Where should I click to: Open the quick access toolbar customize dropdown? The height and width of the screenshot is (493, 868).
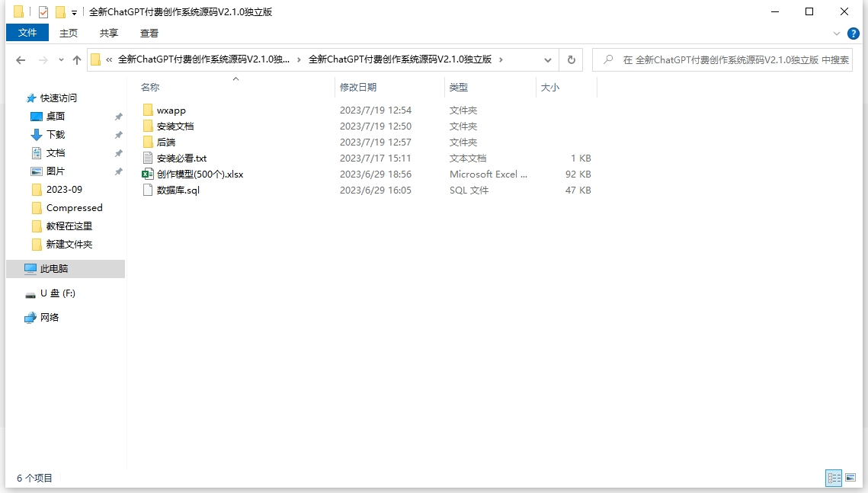click(74, 12)
